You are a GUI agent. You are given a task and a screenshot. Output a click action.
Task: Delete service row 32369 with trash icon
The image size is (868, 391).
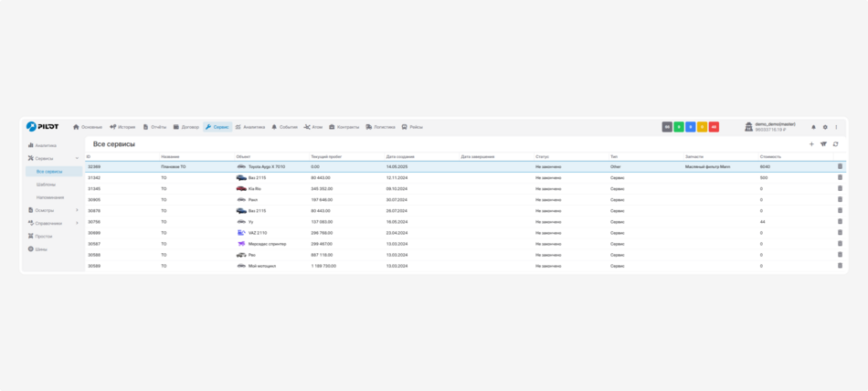(x=840, y=166)
